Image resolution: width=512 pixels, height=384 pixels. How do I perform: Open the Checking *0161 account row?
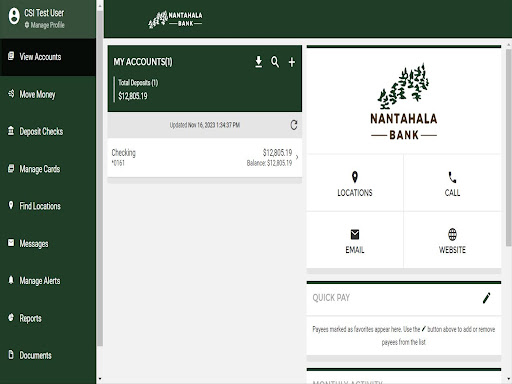coord(205,158)
